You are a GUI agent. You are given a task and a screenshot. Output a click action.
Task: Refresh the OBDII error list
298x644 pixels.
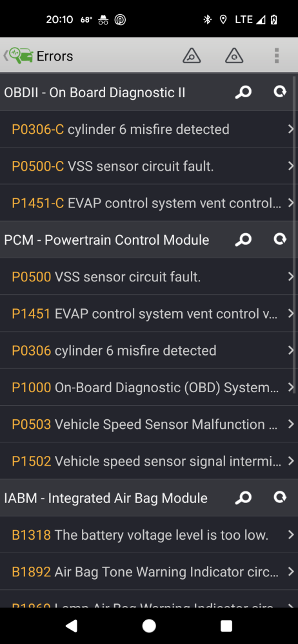281,91
